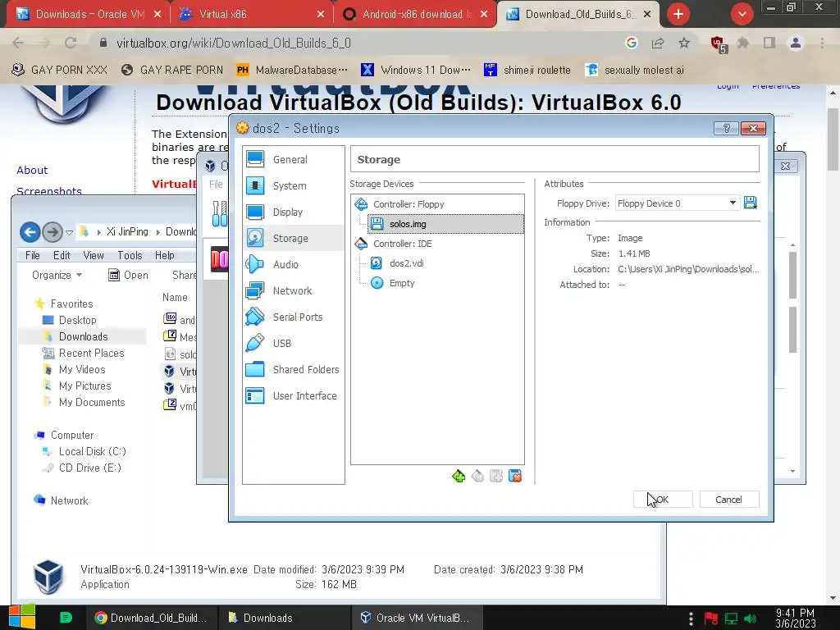Open Floppy Drive device dropdown
Screen dimensions: 840x630
[677, 203]
